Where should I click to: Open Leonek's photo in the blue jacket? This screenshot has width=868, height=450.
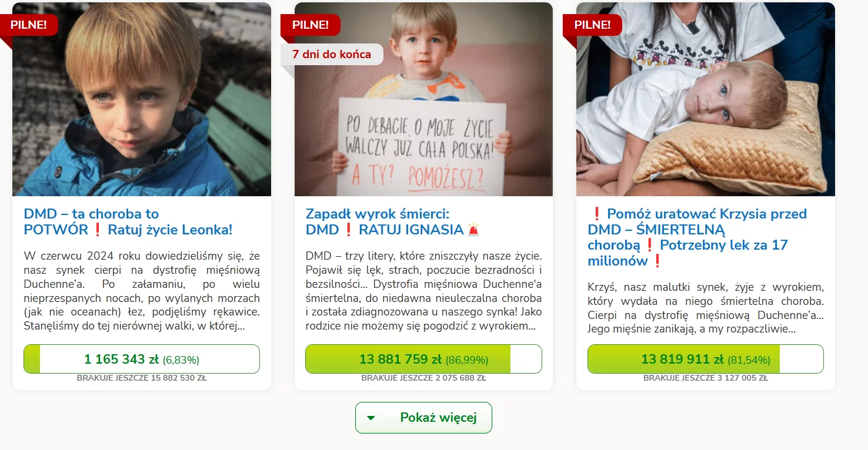pyautogui.click(x=142, y=99)
